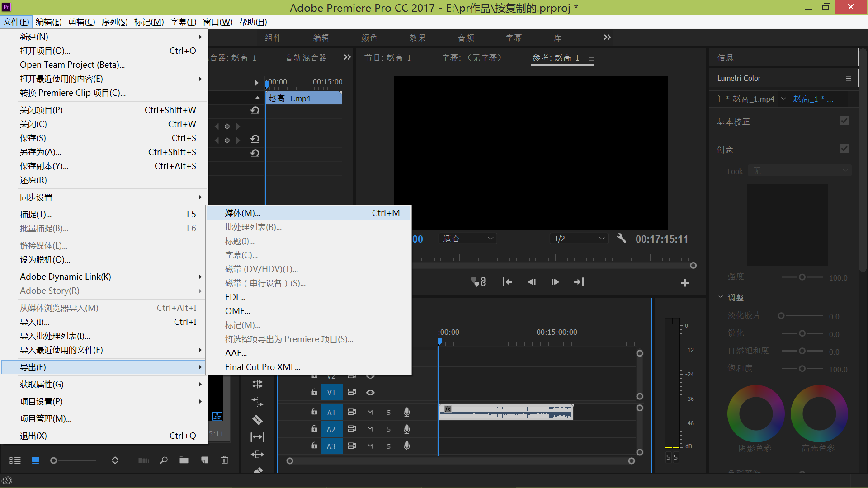The height and width of the screenshot is (488, 868).
Task: Mute track A2
Action: 370,429
